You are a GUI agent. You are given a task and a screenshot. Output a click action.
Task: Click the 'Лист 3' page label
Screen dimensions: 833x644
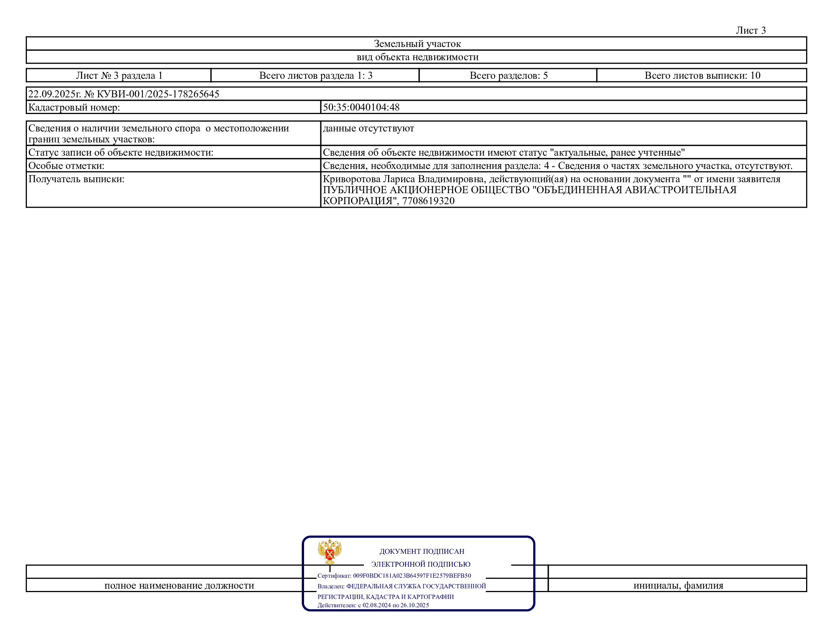click(750, 31)
